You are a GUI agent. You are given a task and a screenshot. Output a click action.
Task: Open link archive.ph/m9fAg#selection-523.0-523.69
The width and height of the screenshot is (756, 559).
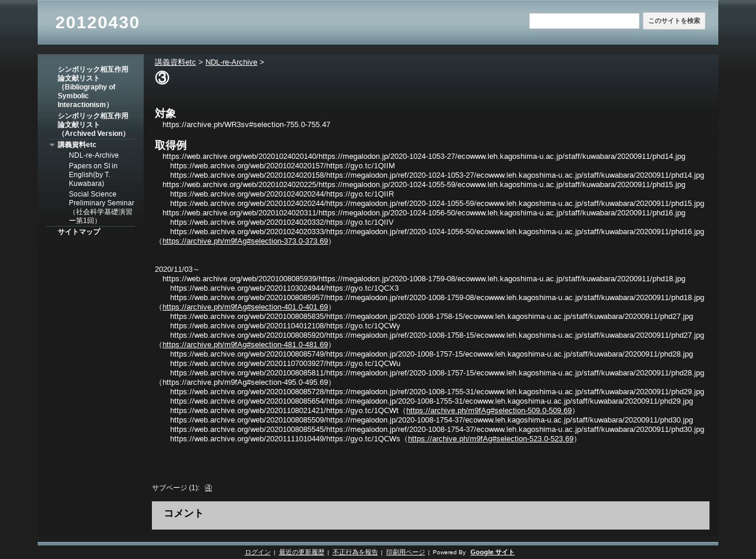[490, 439]
